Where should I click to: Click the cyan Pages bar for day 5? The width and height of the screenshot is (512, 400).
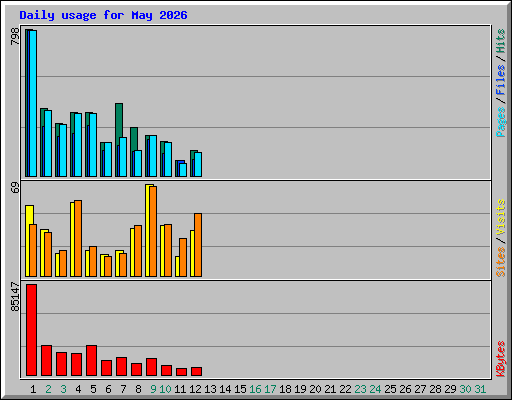[x=93, y=145]
